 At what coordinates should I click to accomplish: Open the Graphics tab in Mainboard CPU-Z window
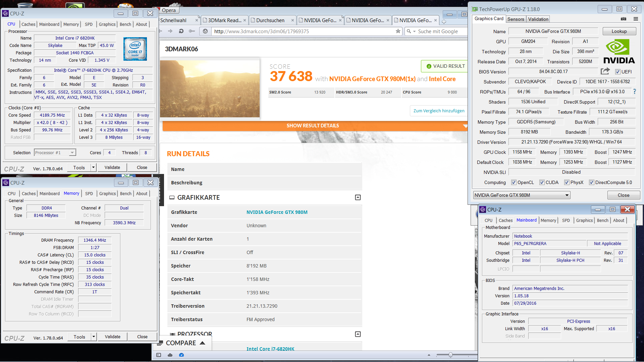[x=584, y=220]
